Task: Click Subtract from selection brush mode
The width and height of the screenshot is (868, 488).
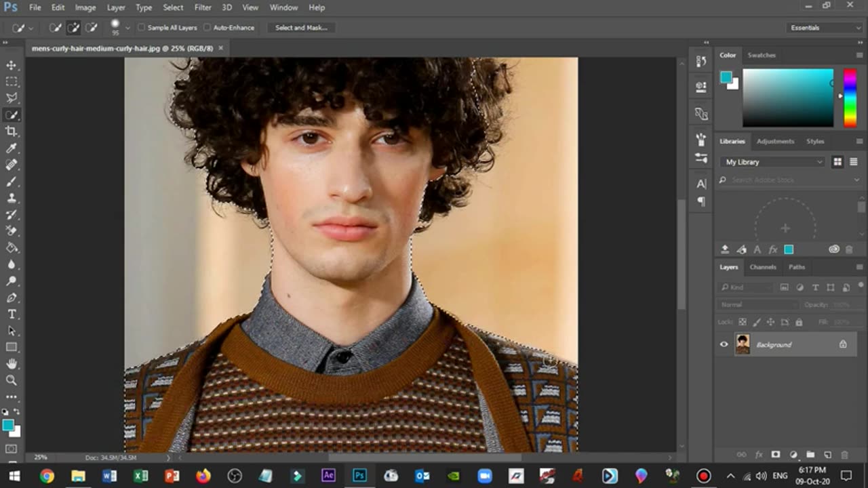Action: point(91,28)
